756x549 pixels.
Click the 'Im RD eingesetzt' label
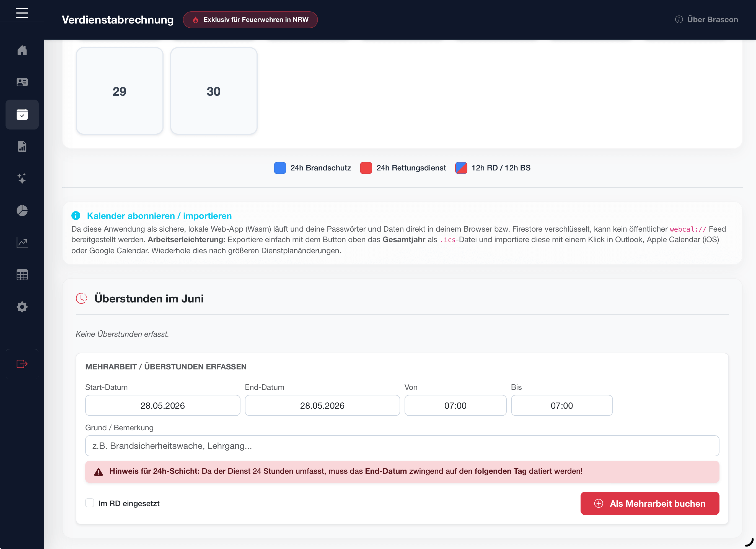pyautogui.click(x=129, y=503)
